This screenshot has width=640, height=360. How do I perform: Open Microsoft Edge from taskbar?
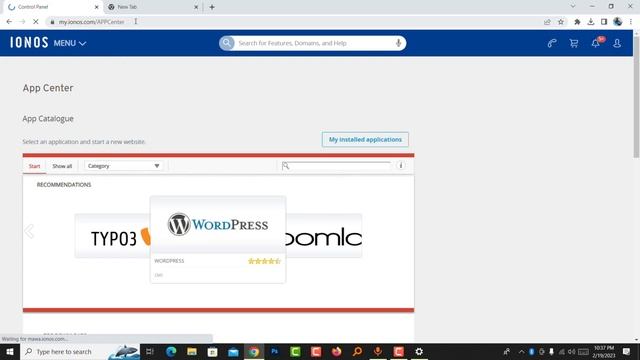pos(171,351)
